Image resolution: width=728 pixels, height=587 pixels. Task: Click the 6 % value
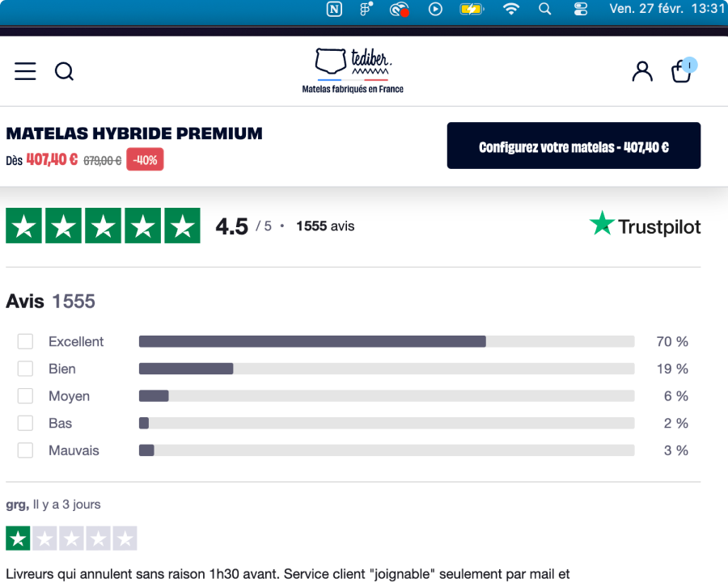pyautogui.click(x=675, y=396)
